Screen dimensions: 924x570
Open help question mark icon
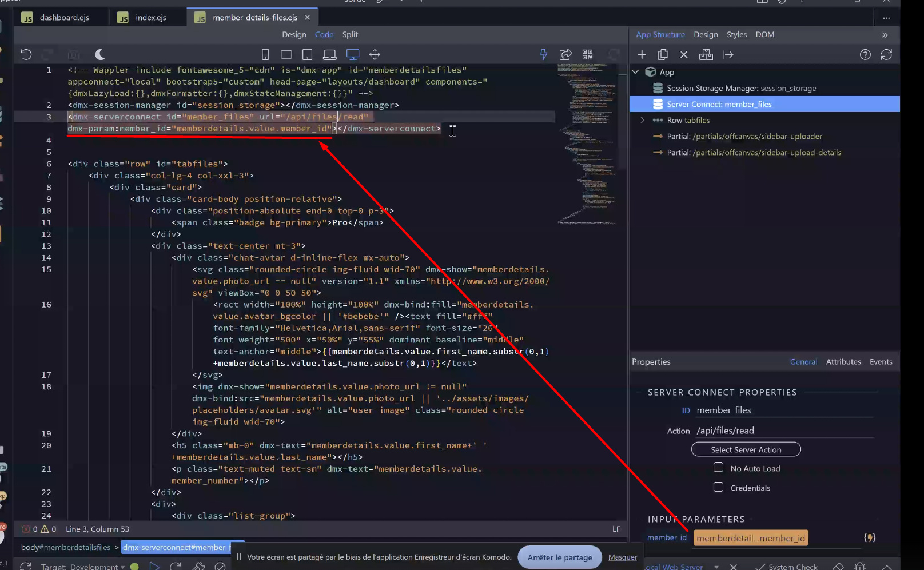(x=865, y=54)
